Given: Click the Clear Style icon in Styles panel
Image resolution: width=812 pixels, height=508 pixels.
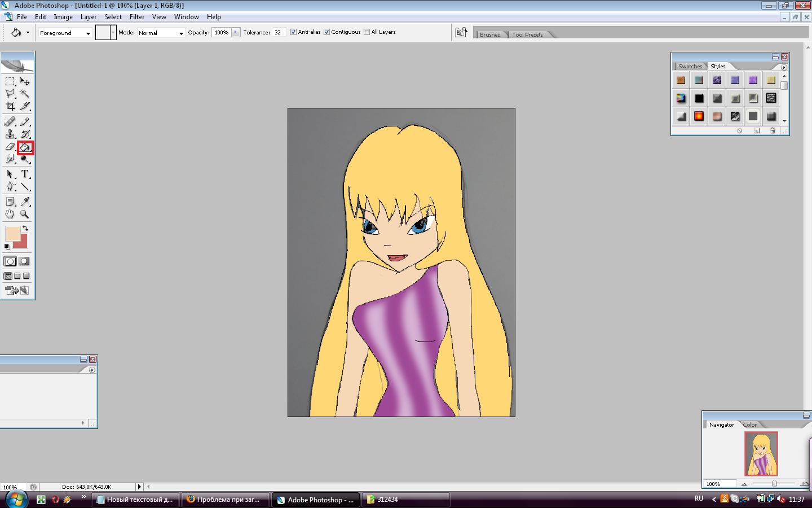Looking at the screenshot, I should pyautogui.click(x=739, y=130).
